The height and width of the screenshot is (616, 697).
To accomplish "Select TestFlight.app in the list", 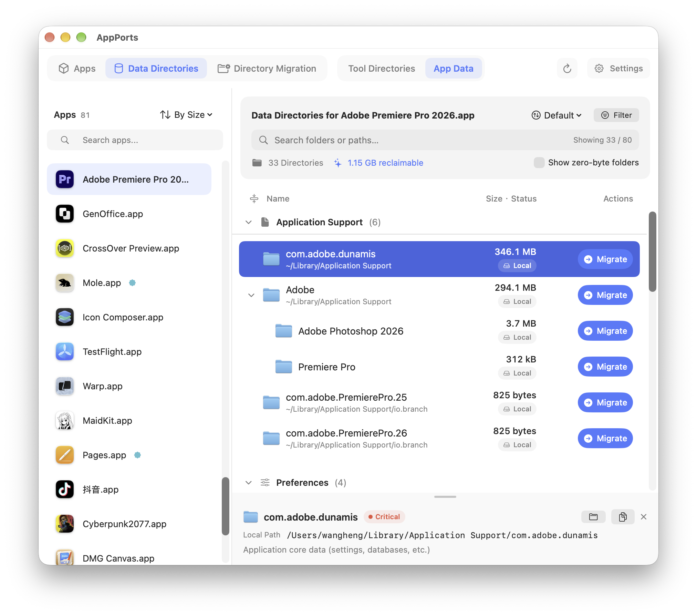I will click(x=129, y=351).
